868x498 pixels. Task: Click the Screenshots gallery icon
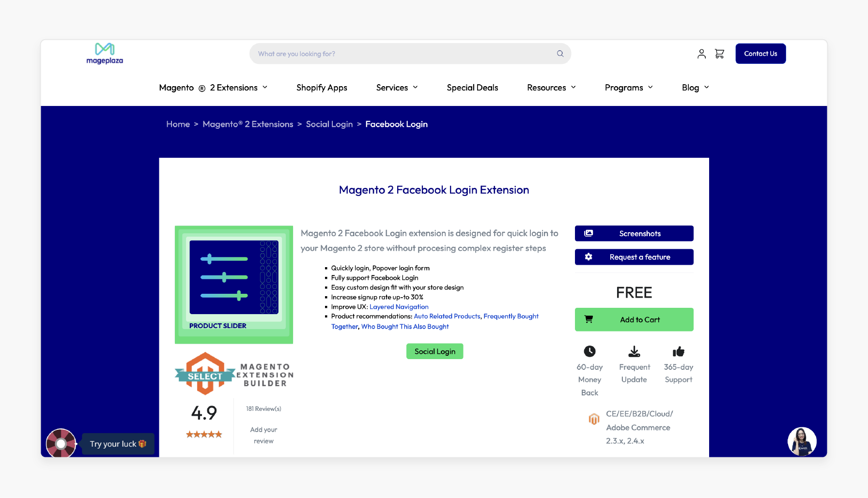[x=589, y=233]
